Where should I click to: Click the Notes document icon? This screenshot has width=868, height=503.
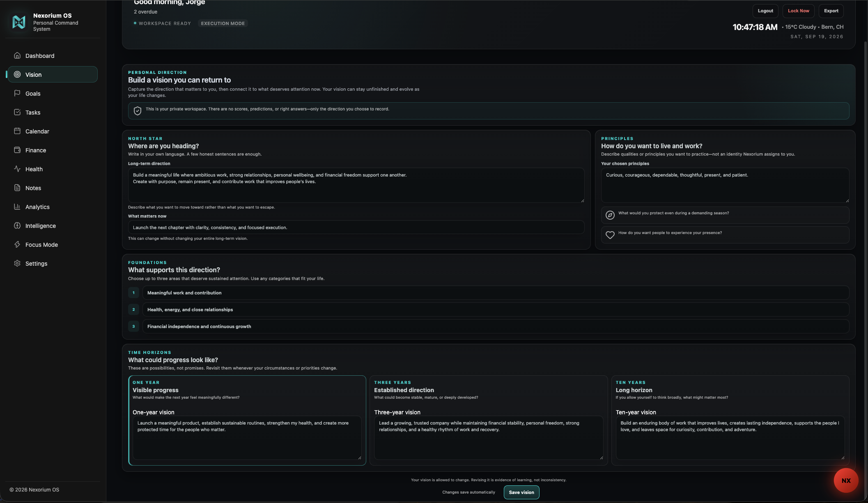pyautogui.click(x=17, y=188)
